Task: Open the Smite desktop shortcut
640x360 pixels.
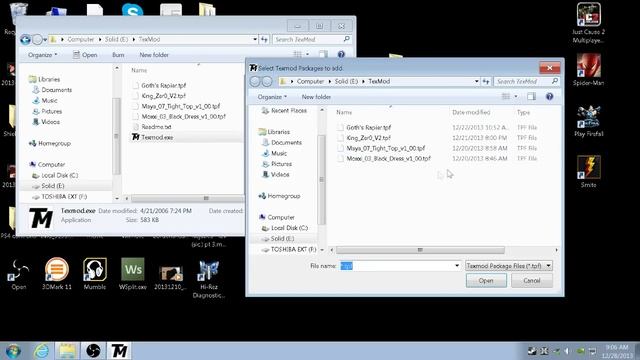Action: click(588, 171)
